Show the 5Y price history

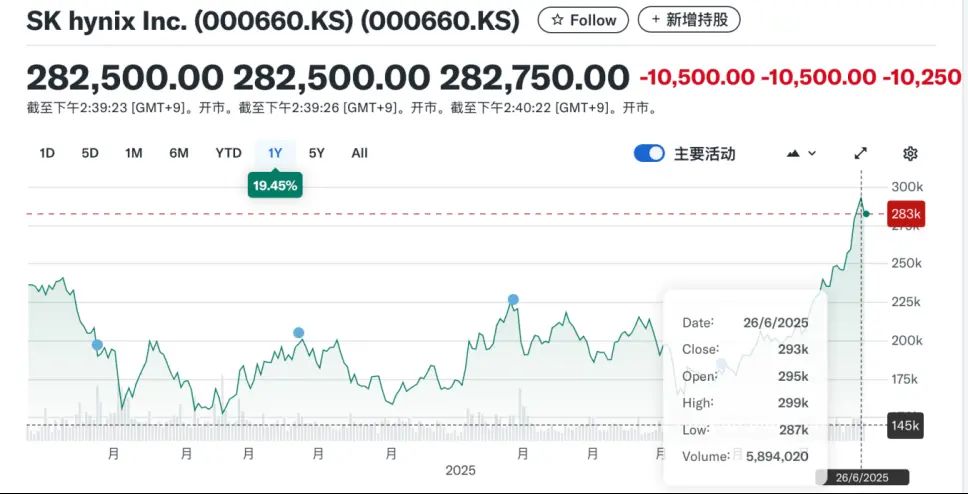pyautogui.click(x=316, y=153)
